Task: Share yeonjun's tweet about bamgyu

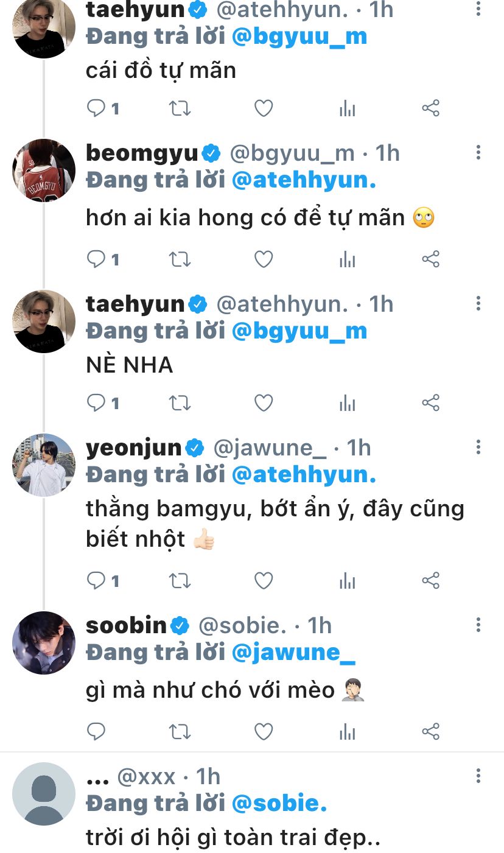Action: pyautogui.click(x=430, y=581)
